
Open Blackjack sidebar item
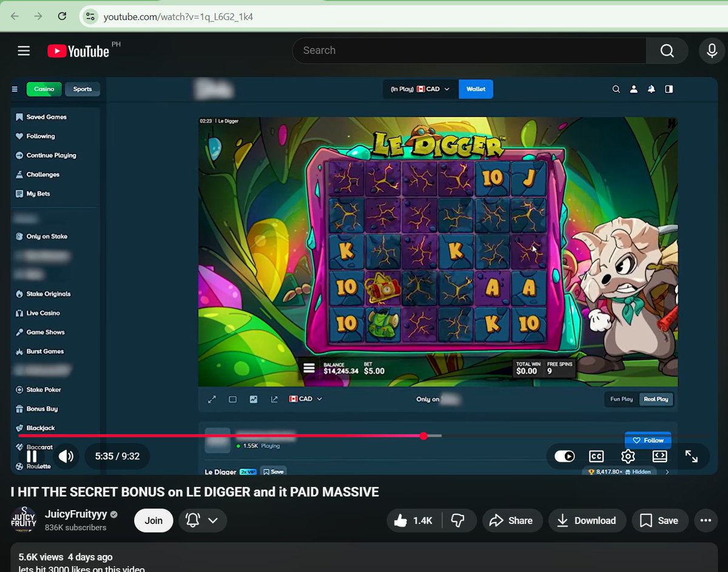pos(35,428)
